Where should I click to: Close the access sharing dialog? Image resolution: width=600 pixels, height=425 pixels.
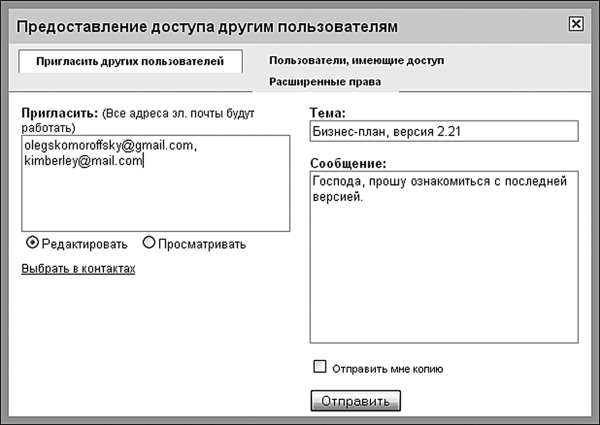574,24
